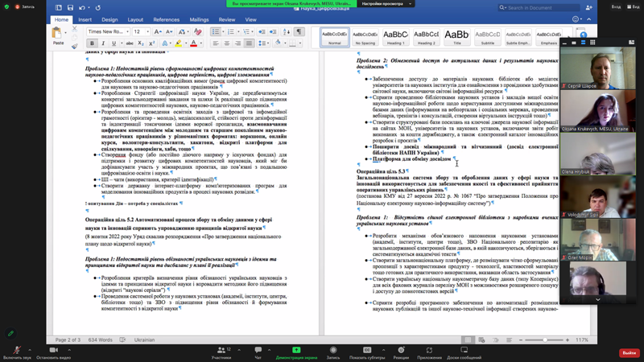
Task: Click Oksana Krukevych's video thumbnail
Action: pos(597,111)
